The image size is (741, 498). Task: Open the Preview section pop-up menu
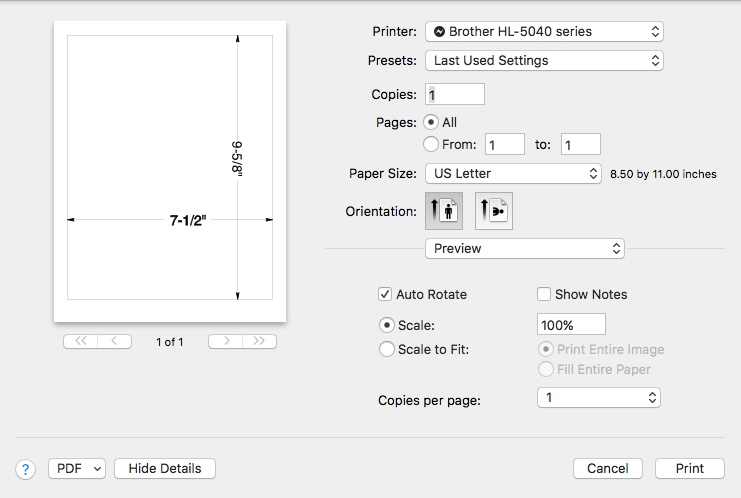(525, 249)
